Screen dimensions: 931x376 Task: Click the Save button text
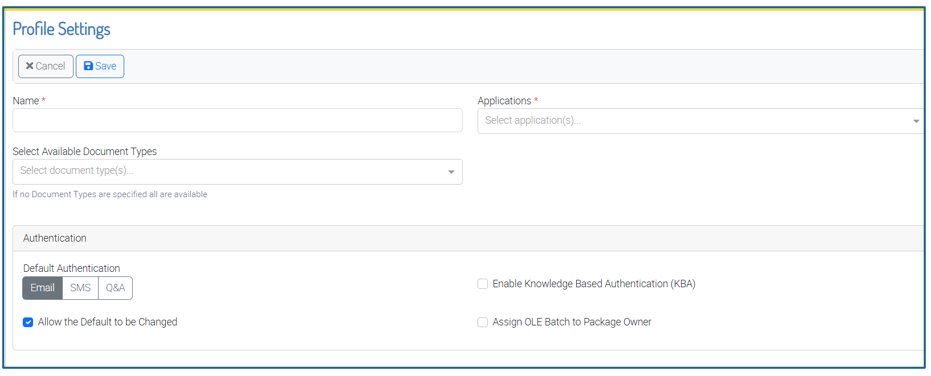click(x=106, y=67)
